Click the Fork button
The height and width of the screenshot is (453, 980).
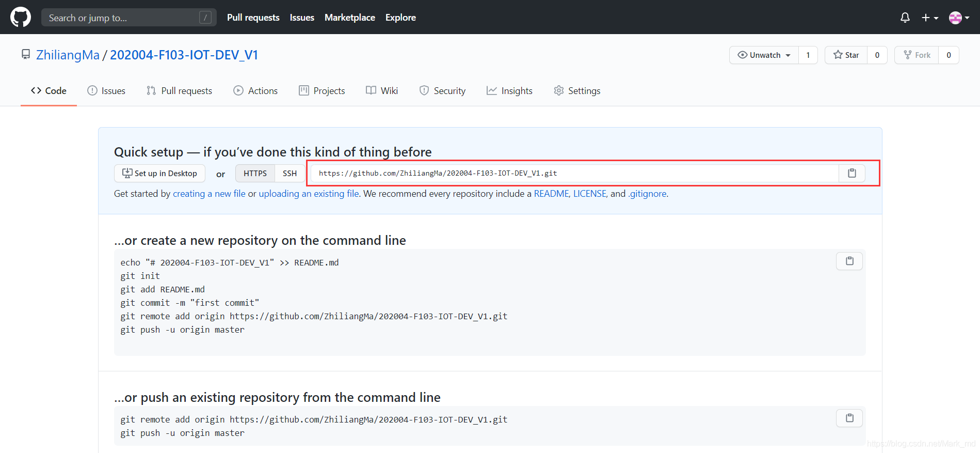pyautogui.click(x=917, y=55)
